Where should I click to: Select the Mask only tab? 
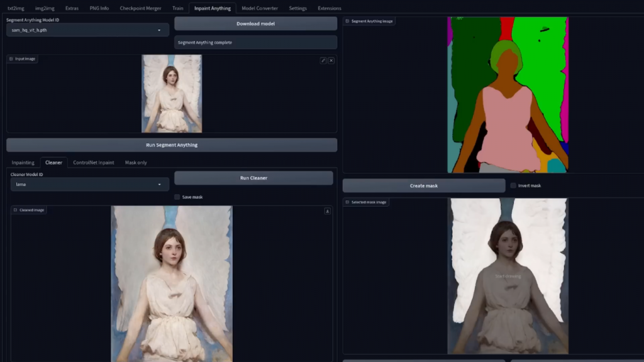(136, 163)
